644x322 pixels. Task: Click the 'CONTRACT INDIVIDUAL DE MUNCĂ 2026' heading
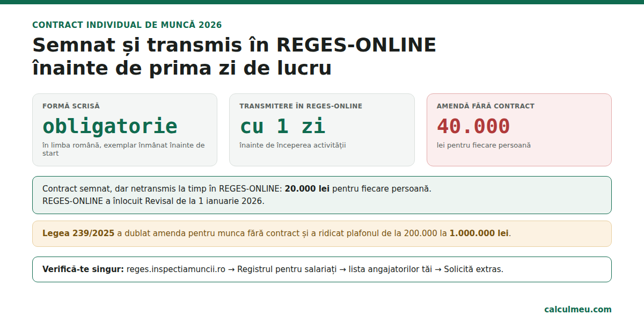[x=127, y=25]
